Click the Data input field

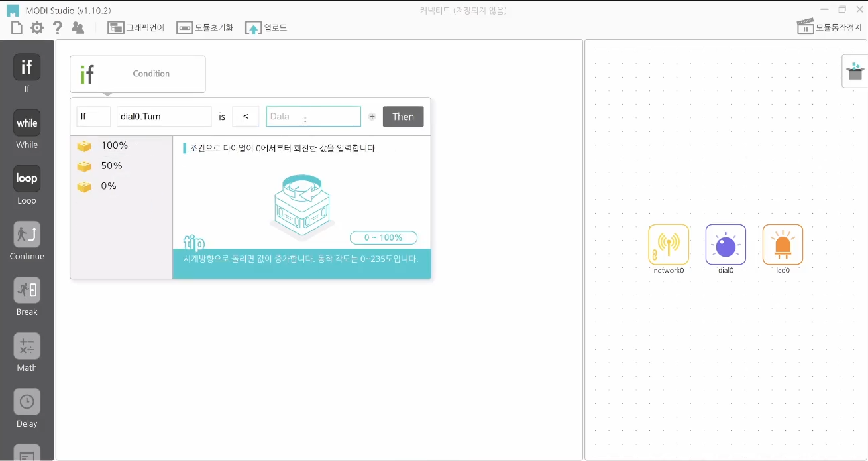[313, 117]
